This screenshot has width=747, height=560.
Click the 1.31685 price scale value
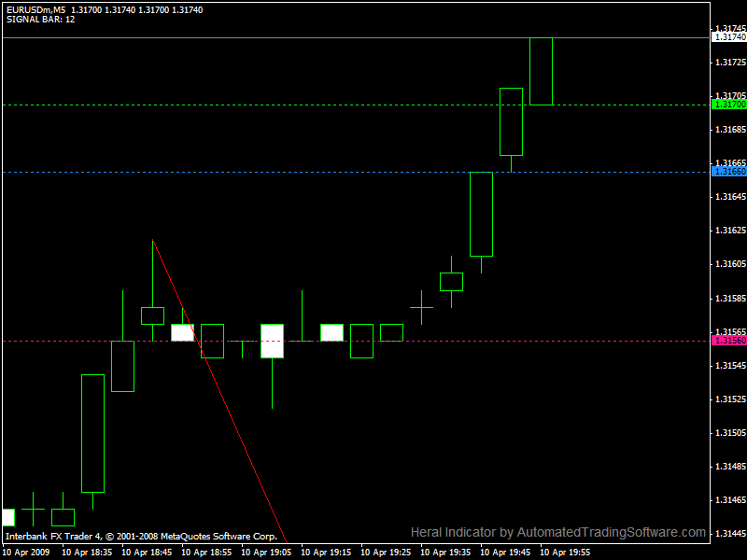(731, 130)
